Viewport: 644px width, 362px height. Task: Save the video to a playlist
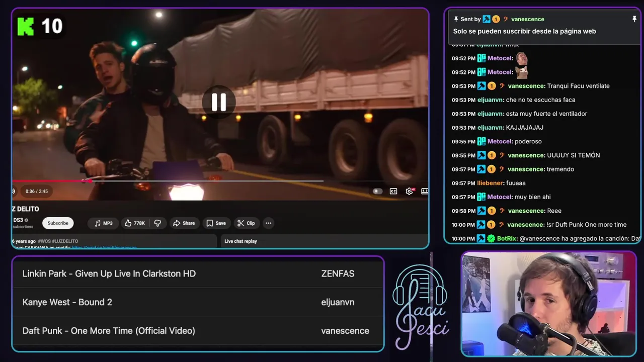[x=216, y=223]
